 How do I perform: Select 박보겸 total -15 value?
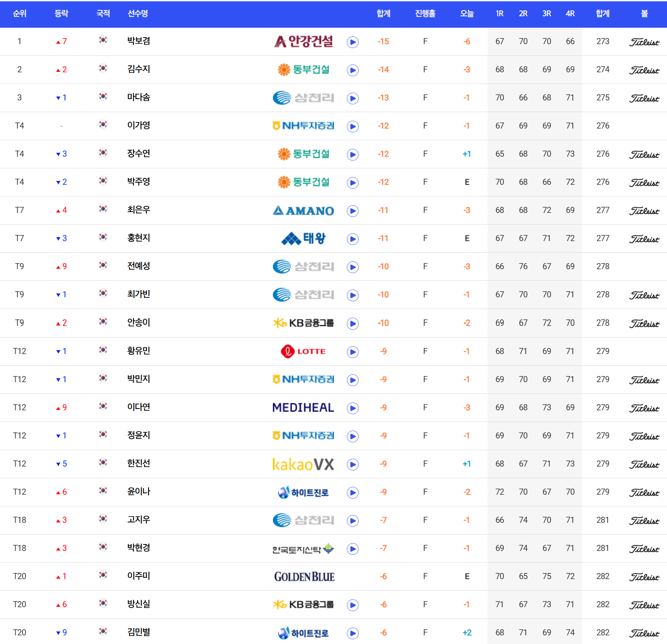click(x=383, y=42)
